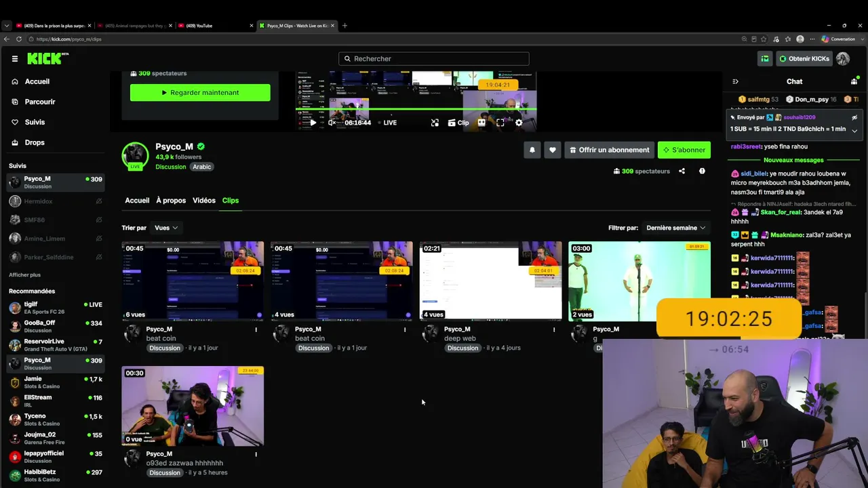
Task: Click the S'abonner button
Action: click(684, 150)
